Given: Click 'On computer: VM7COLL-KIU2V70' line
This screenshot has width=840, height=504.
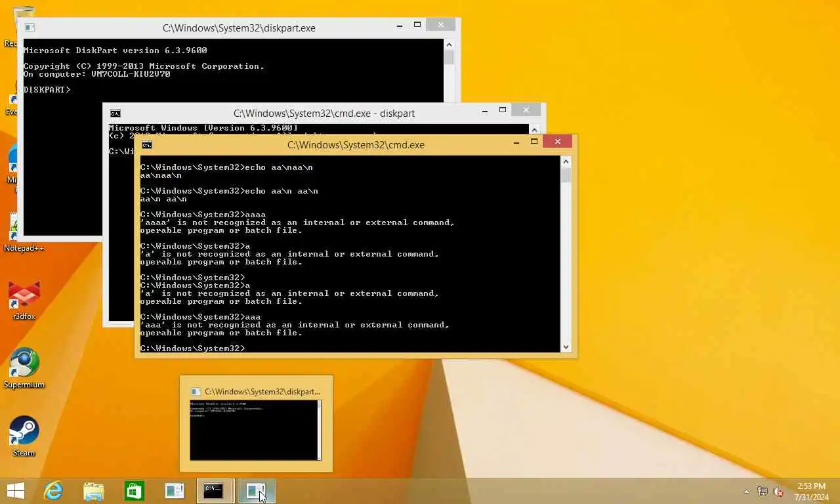Looking at the screenshot, I should click(96, 74).
